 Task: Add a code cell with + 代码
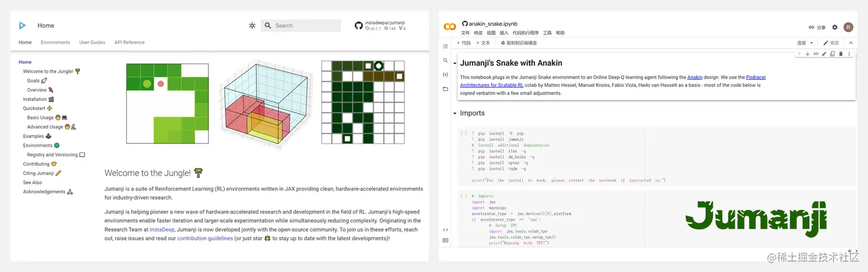tap(463, 43)
